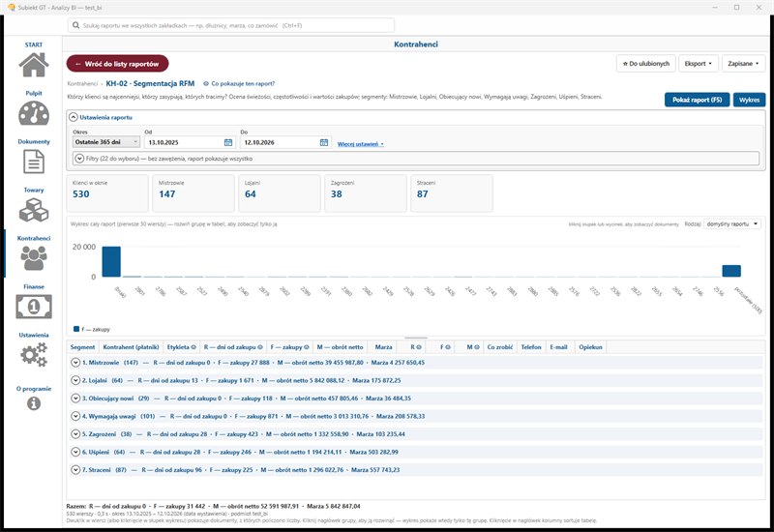Screen dimensions: 774x532
Task: Open the O programie info icon
Action: [34, 403]
